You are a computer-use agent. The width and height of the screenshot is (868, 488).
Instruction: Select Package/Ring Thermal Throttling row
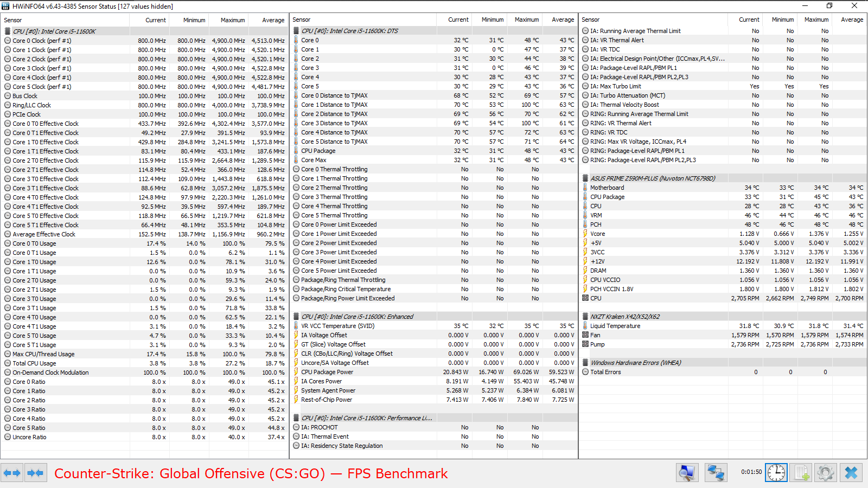tap(433, 280)
